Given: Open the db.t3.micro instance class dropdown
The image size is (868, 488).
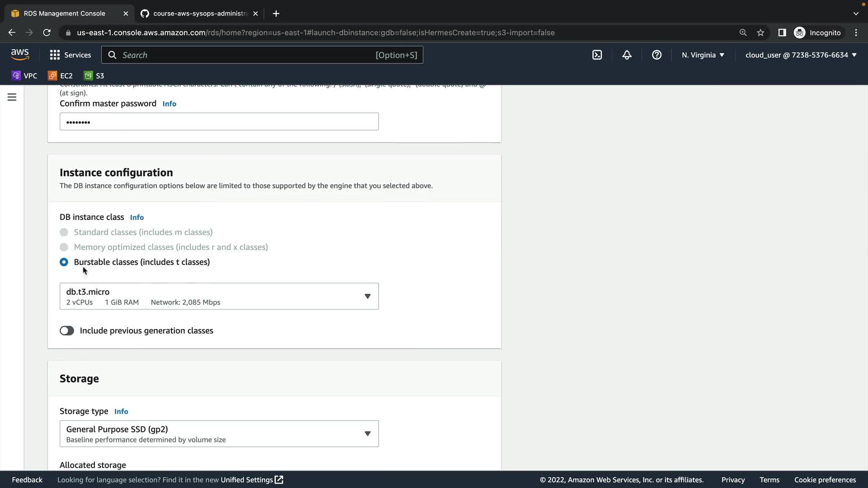Looking at the screenshot, I should [x=219, y=296].
